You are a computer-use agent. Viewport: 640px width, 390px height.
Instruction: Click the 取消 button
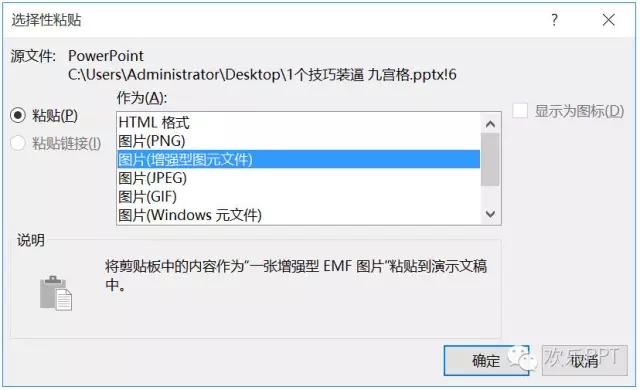pos(584,361)
